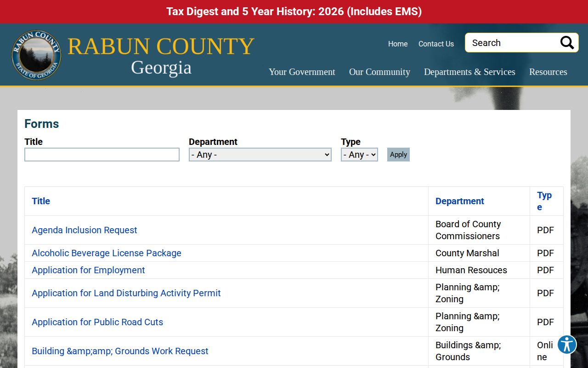Screen dimensions: 588x368
Task: Click the 'Forms' page heading
Action: pos(42,124)
